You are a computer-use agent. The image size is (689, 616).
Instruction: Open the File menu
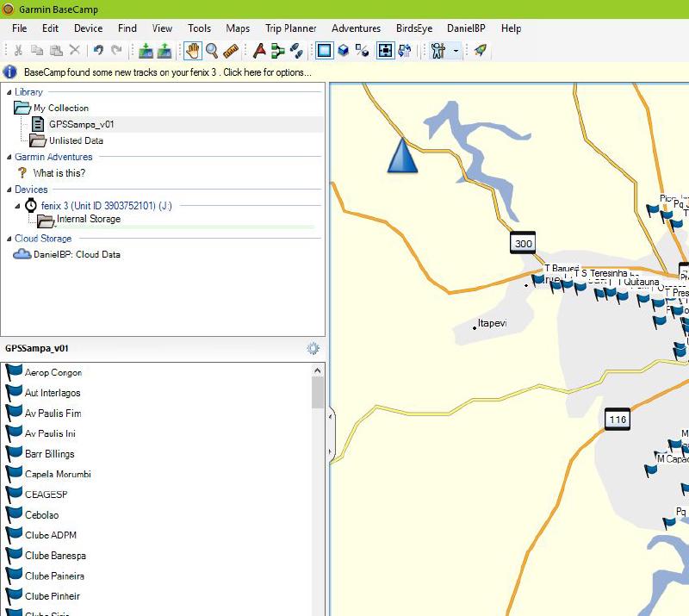(19, 28)
